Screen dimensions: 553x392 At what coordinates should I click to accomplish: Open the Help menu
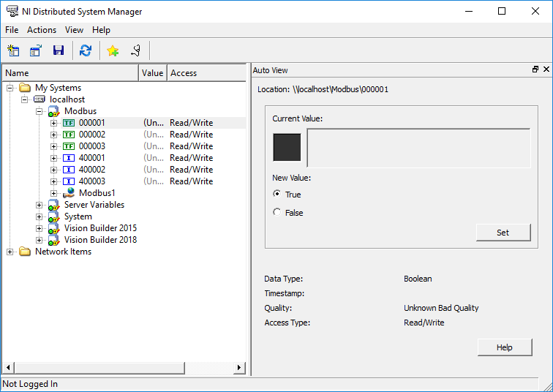click(x=101, y=30)
